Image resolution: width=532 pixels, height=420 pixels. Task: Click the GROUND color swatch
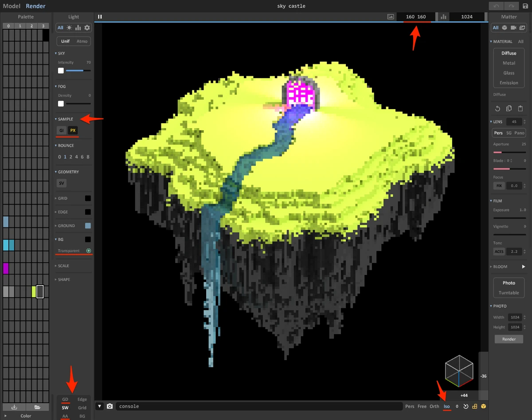point(87,225)
